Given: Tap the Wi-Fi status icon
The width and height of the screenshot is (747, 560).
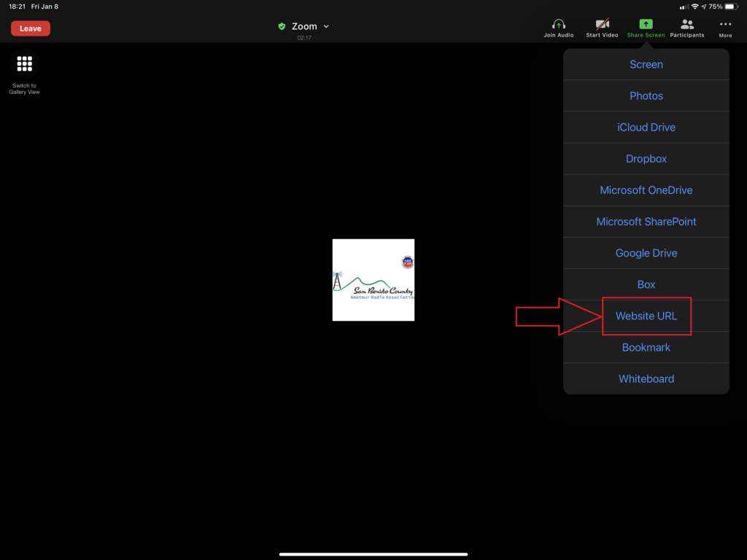Looking at the screenshot, I should [x=695, y=7].
